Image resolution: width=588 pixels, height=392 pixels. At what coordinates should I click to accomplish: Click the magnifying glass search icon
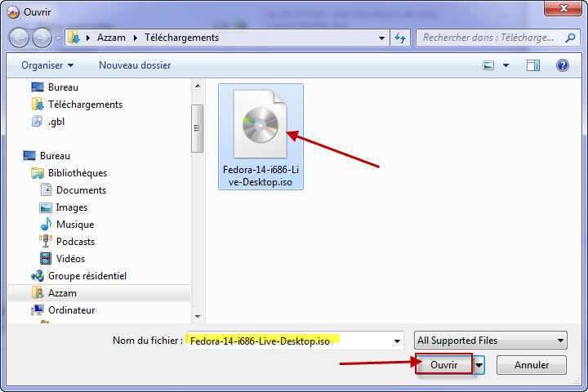pos(570,38)
